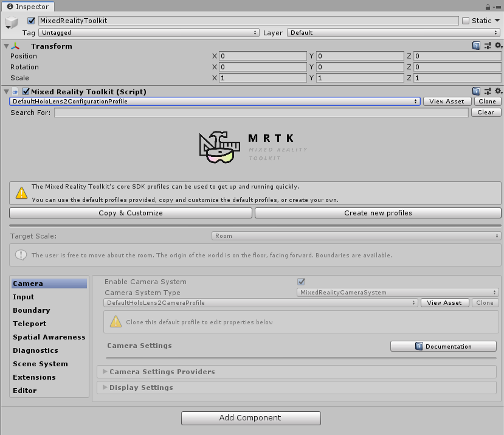Click the object name field MixedRealityToolkit
Screen dimensions: 504x435
coord(249,21)
